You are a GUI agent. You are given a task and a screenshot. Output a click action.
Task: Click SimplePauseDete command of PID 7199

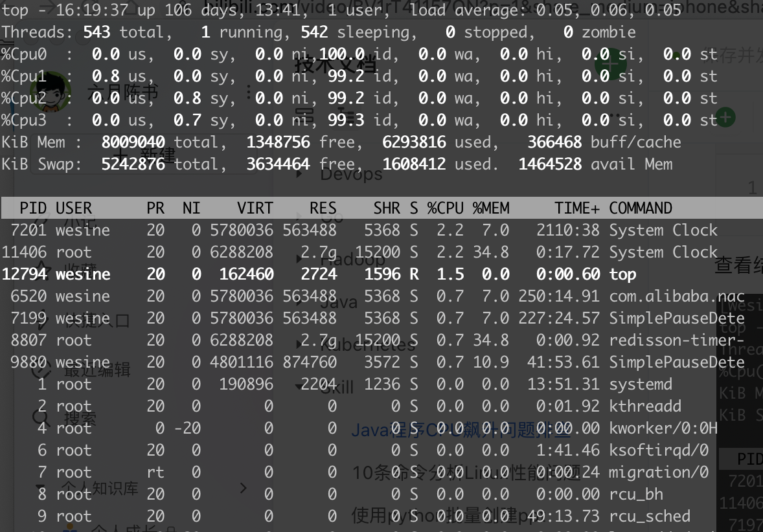[x=677, y=318]
